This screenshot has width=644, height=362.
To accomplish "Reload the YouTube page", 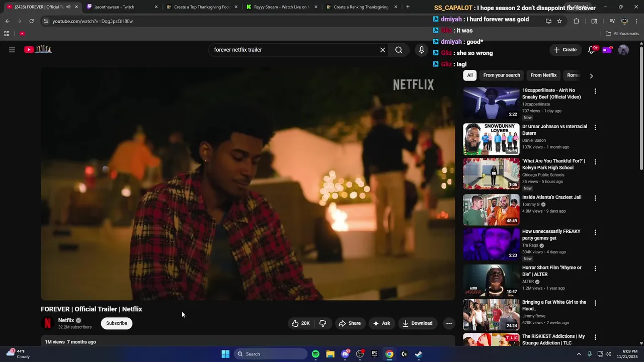I will coord(31,21).
